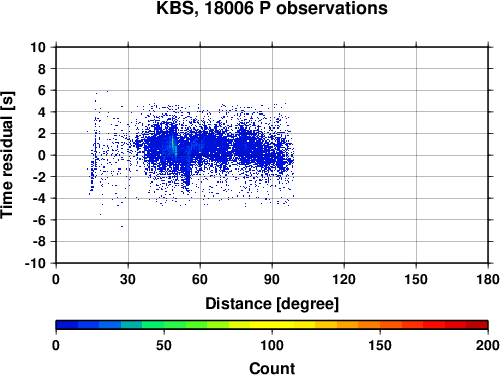This screenshot has height=375, width=500.
Task: Click the green high-count streak near 50 degrees
Action: (x=174, y=146)
